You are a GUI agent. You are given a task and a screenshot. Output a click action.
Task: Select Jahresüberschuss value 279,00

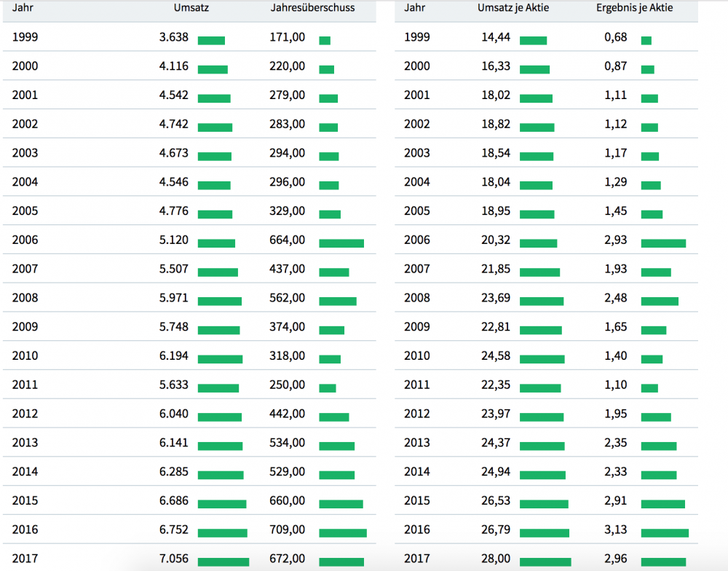[x=288, y=95]
